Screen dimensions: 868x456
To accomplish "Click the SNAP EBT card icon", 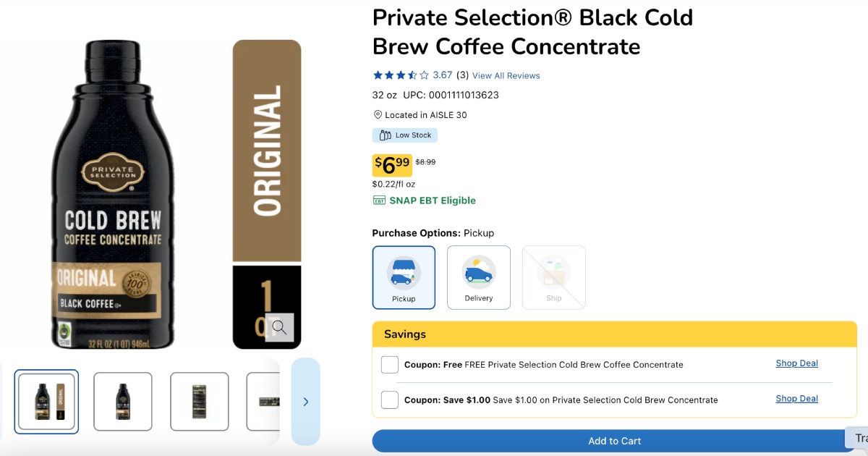I will 379,201.
